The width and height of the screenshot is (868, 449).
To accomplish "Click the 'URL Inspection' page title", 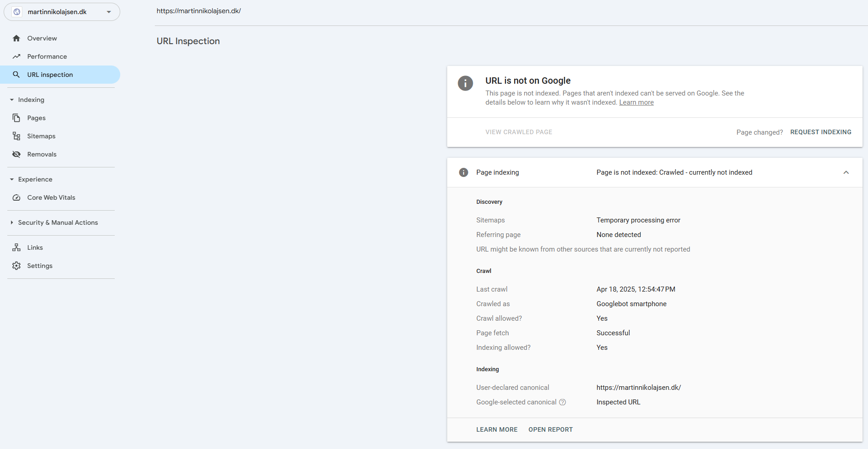I will pyautogui.click(x=188, y=41).
